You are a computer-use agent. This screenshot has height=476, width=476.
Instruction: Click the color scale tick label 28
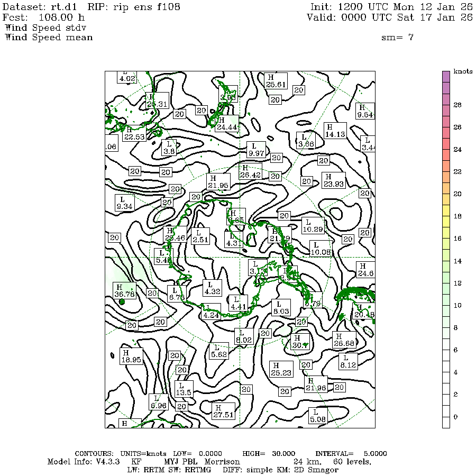point(457,105)
